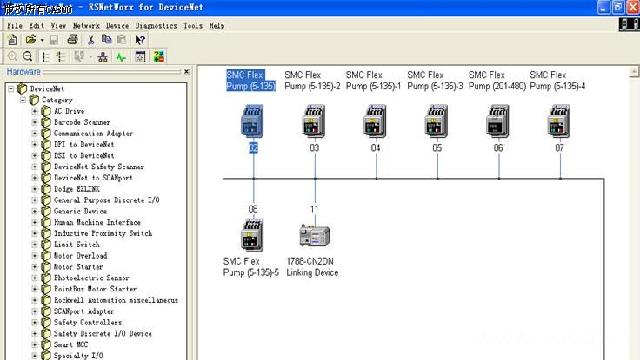Collapse the Category tree node

23,100
